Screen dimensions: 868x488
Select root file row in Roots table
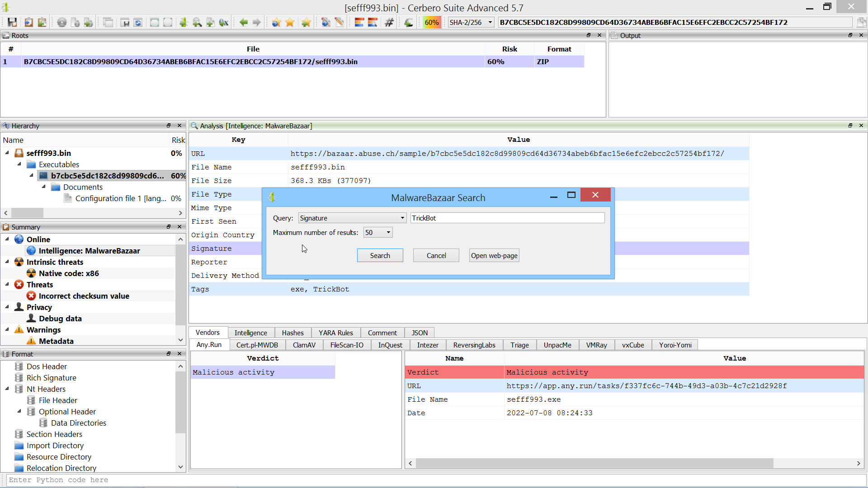(x=292, y=61)
